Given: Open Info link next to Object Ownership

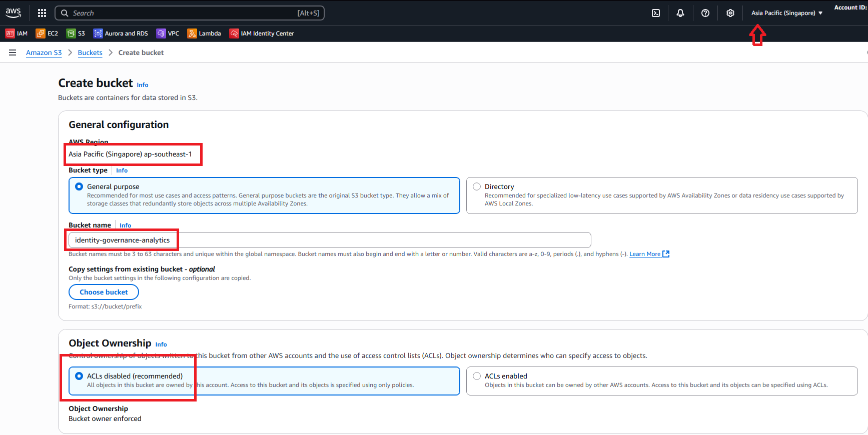Looking at the screenshot, I should [161, 344].
